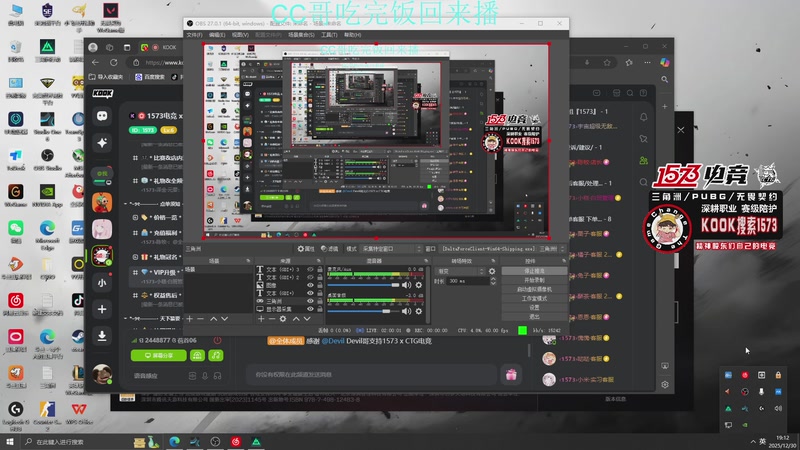
Task: Open the 编辑(E) menu in OBS
Action: [217, 35]
